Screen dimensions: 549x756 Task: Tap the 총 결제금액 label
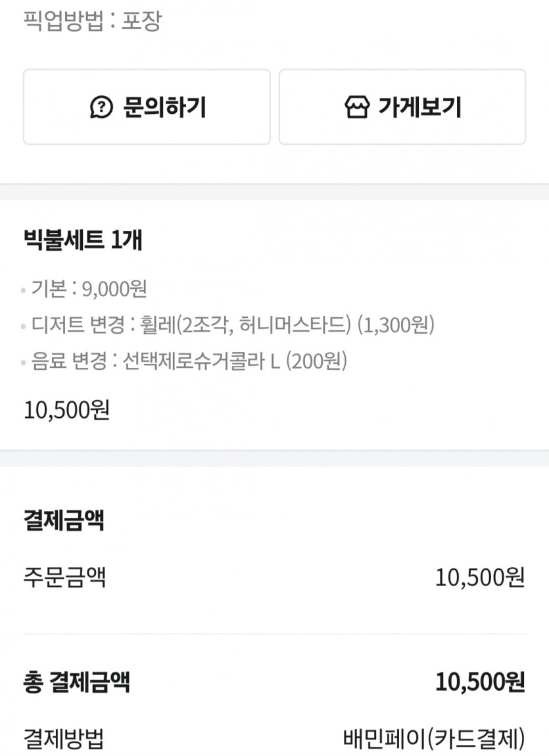click(76, 682)
